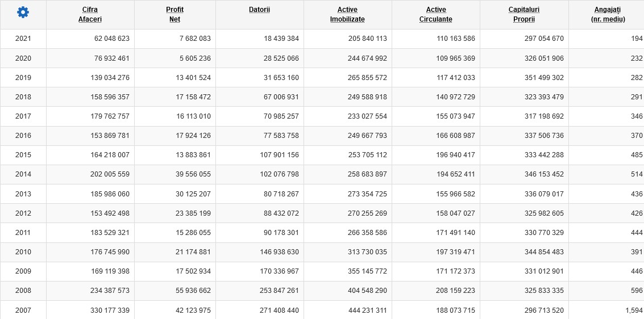Click the 2010 year cell

pos(23,252)
